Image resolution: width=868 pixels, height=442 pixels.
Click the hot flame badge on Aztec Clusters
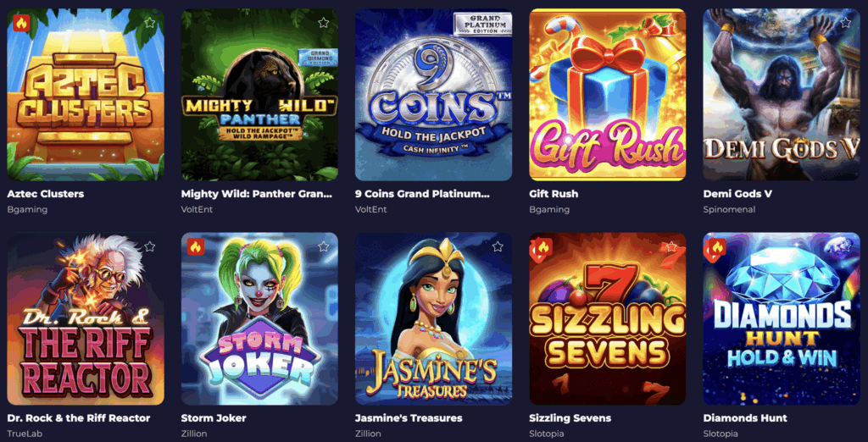pos(21,23)
